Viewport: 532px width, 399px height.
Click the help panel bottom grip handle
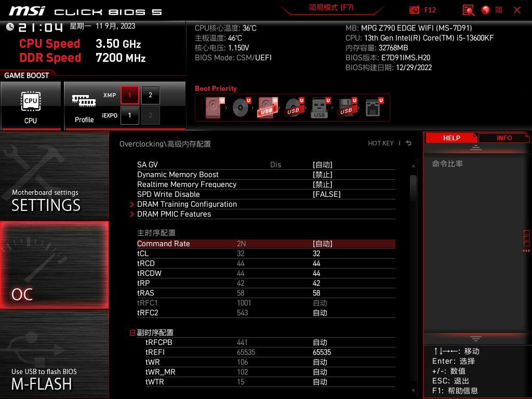pyautogui.click(x=476, y=338)
